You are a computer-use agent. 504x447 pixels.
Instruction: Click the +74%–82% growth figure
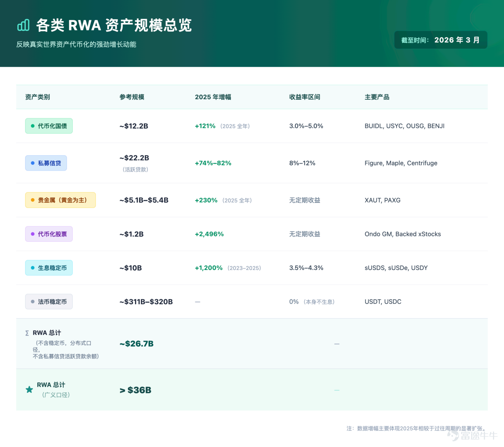tap(213, 163)
